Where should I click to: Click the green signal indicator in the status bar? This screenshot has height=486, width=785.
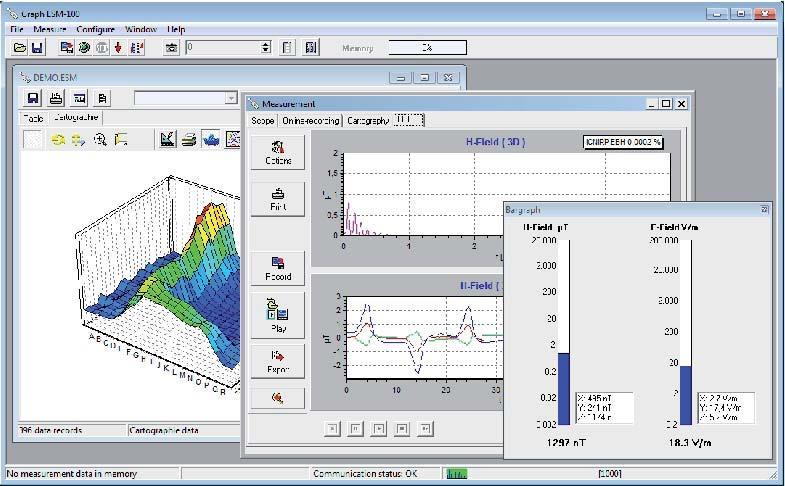click(x=457, y=473)
